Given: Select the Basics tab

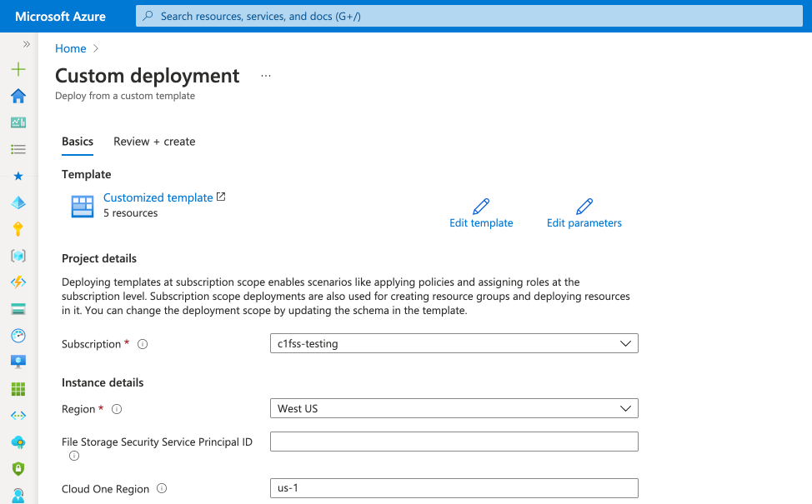Looking at the screenshot, I should click(78, 142).
